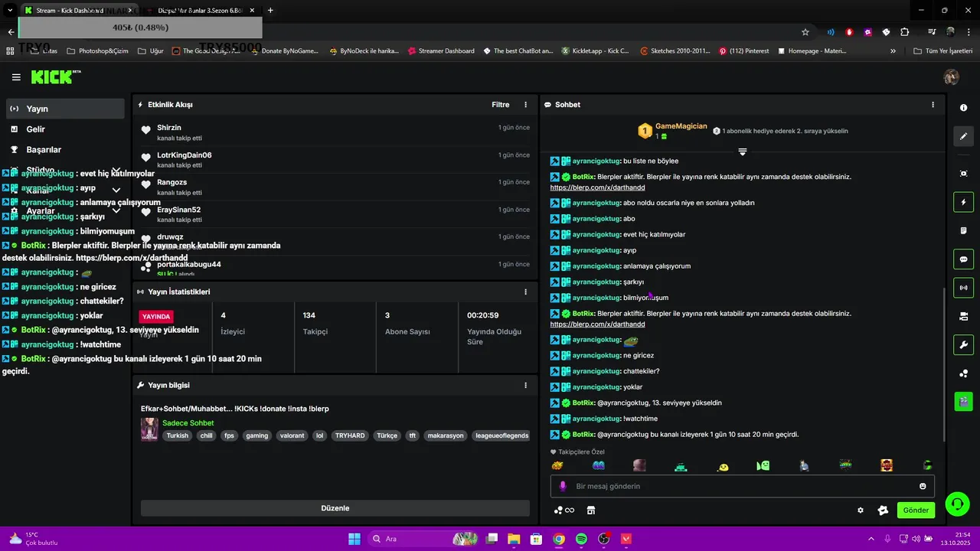980x551 pixels.
Task: Click the GameMagician top gifter name
Action: click(x=681, y=126)
